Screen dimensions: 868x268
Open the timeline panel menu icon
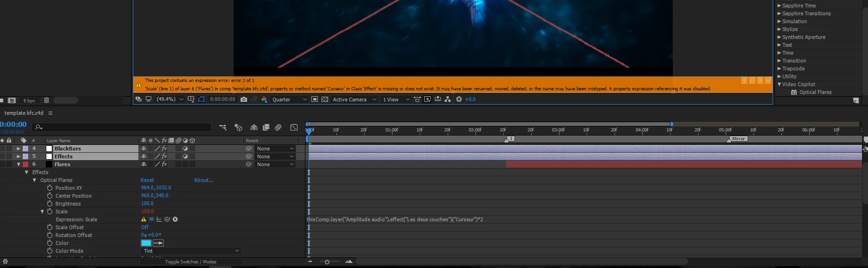pos(50,113)
